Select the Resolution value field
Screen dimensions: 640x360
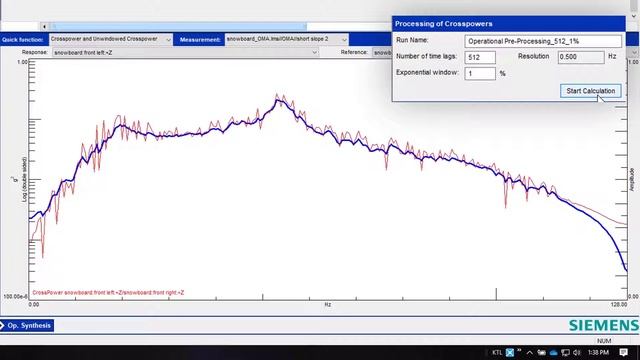[581, 57]
